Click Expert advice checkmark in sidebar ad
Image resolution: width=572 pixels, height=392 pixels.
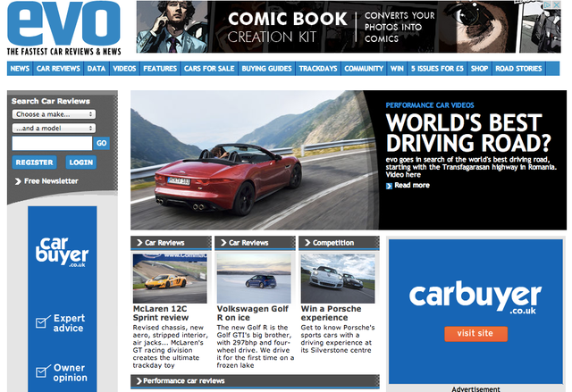click(44, 321)
